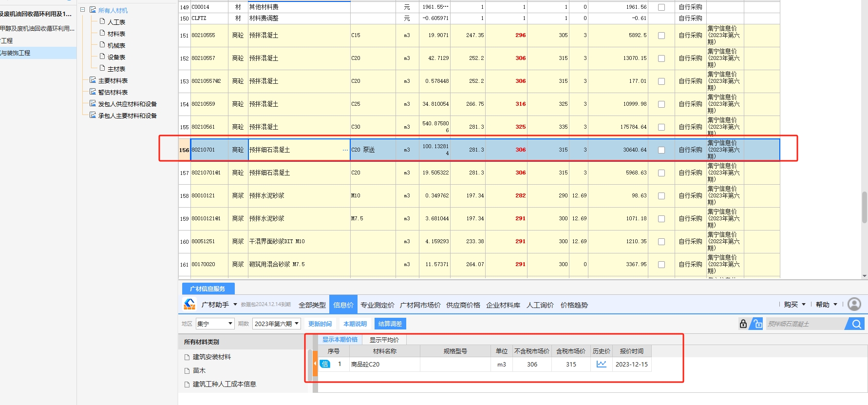Click the 暂估材料表 report icon
Image resolution: width=868 pixels, height=405 pixels.
pyautogui.click(x=93, y=92)
